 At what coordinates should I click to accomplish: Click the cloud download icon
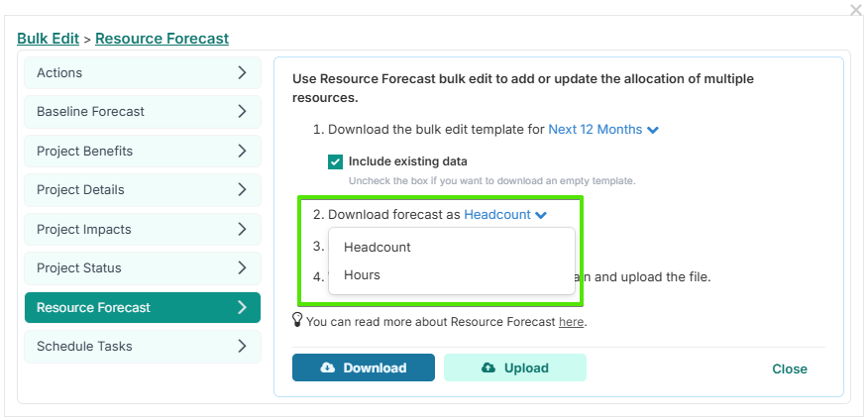[328, 367]
